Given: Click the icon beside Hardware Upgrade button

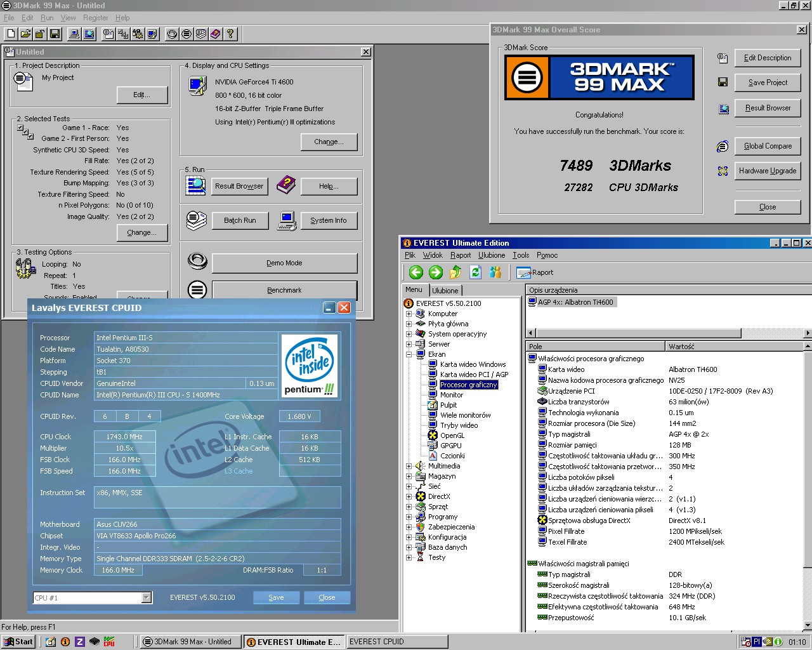Looking at the screenshot, I should (x=723, y=171).
